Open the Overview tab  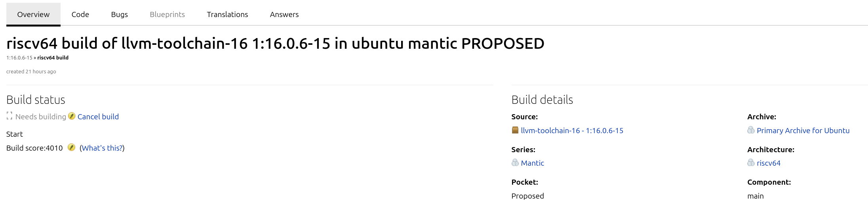(x=33, y=14)
